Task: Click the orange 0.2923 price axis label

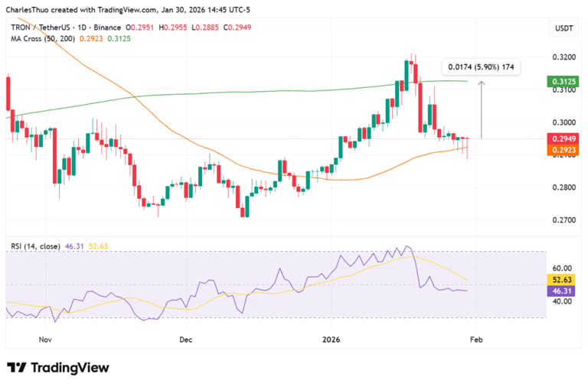Action: coord(563,150)
